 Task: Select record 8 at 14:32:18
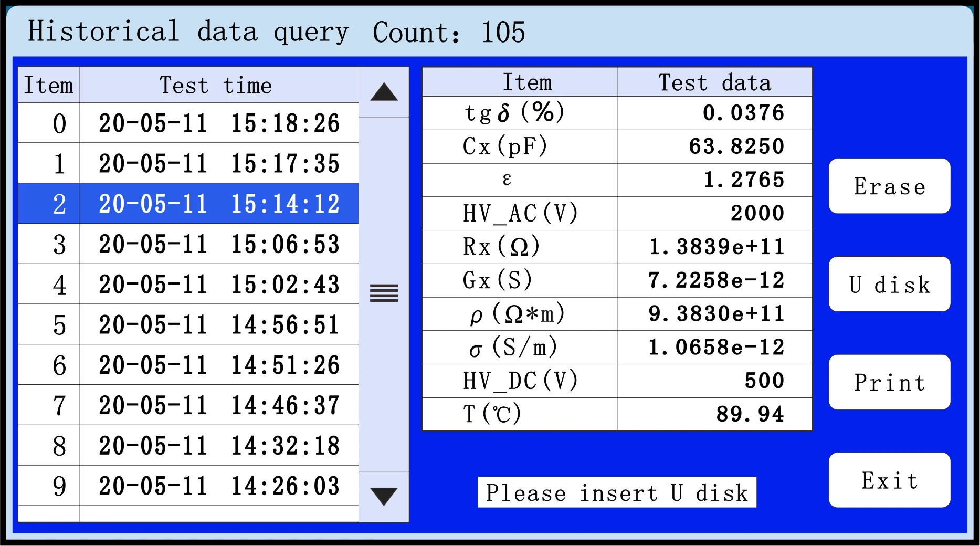coord(188,445)
